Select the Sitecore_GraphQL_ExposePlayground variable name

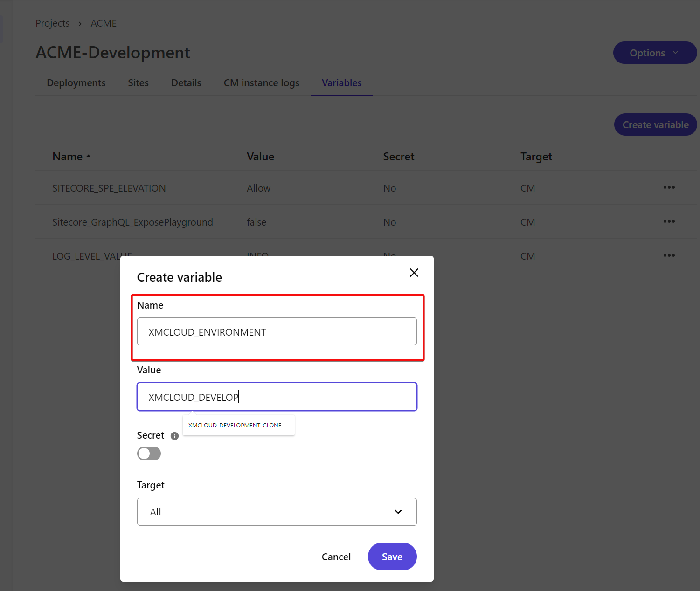tap(132, 222)
